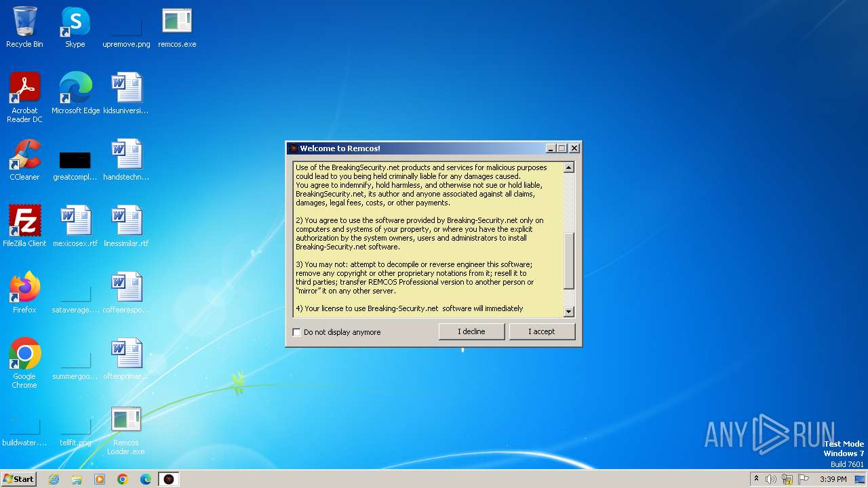
Task: Select the remcos.exe desktop file
Action: point(177,27)
